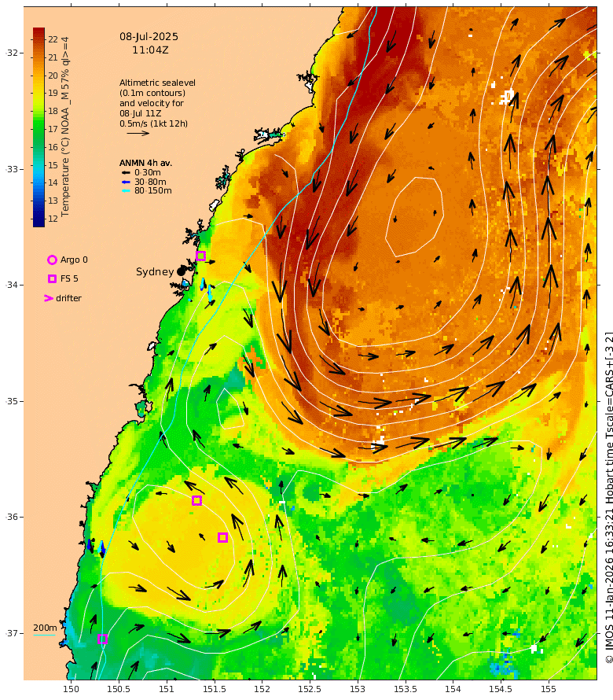Click the latitude axis label -33
Viewport: 613px width, 700px height.
click(x=12, y=169)
